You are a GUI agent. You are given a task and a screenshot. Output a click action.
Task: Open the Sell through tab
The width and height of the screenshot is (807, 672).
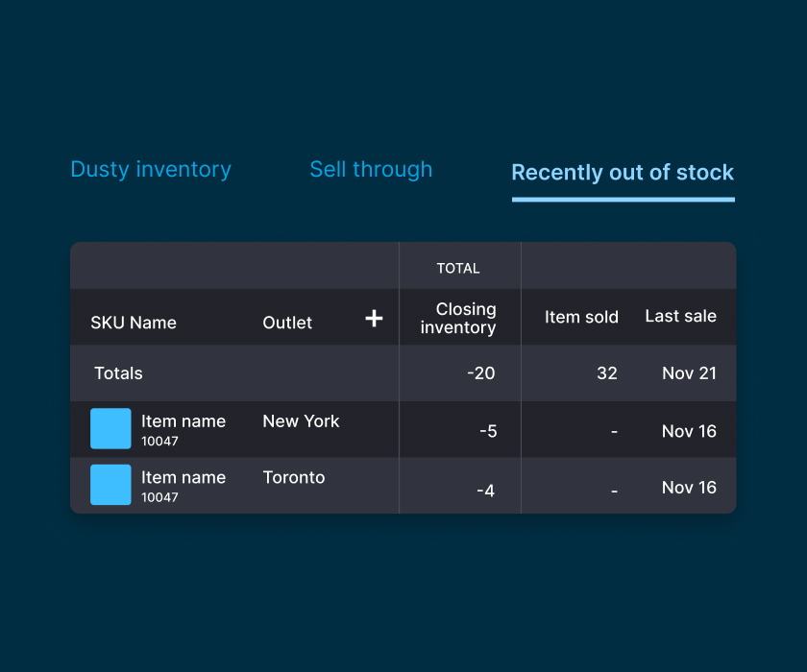tap(371, 170)
